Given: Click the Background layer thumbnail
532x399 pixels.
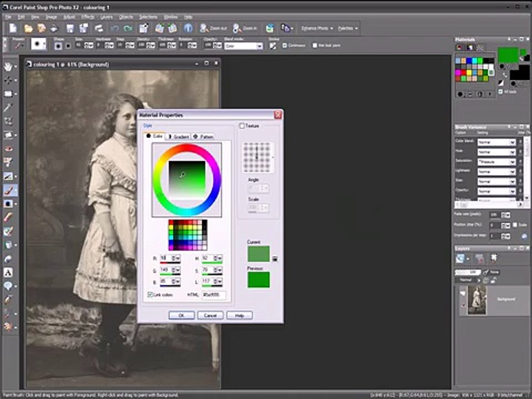Looking at the screenshot, I should click(477, 300).
